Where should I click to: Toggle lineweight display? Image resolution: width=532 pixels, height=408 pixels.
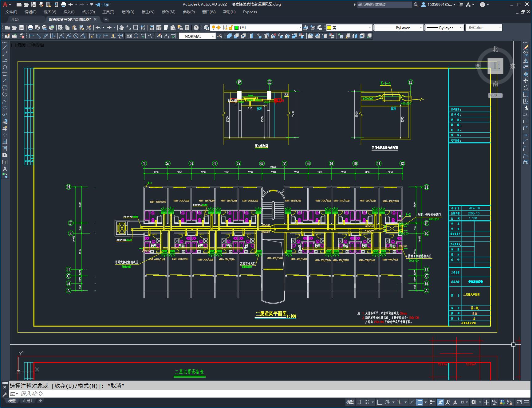(432, 402)
